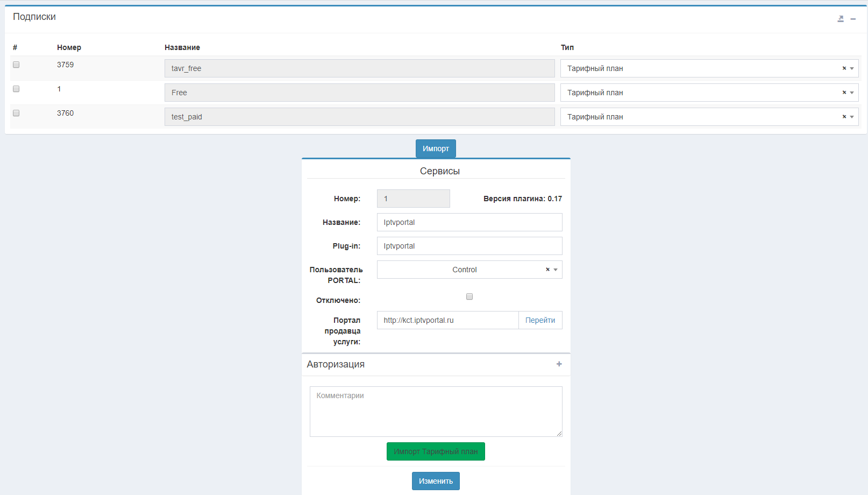
Task: Open type dropdown arrow for test_paid row
Action: [x=852, y=117]
